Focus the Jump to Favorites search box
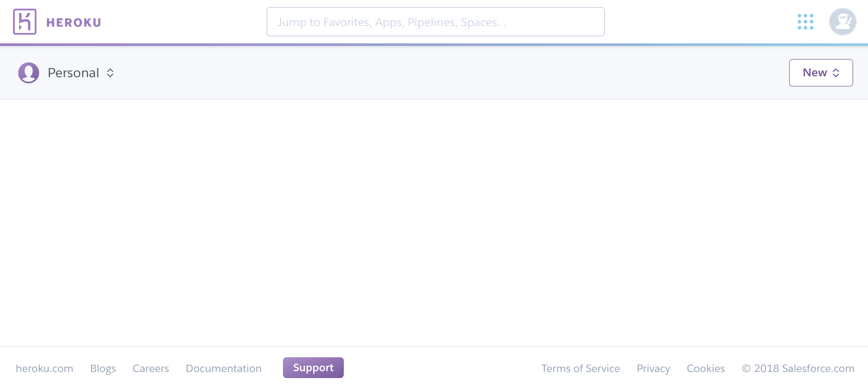The height and width of the screenshot is (385, 868). [435, 22]
